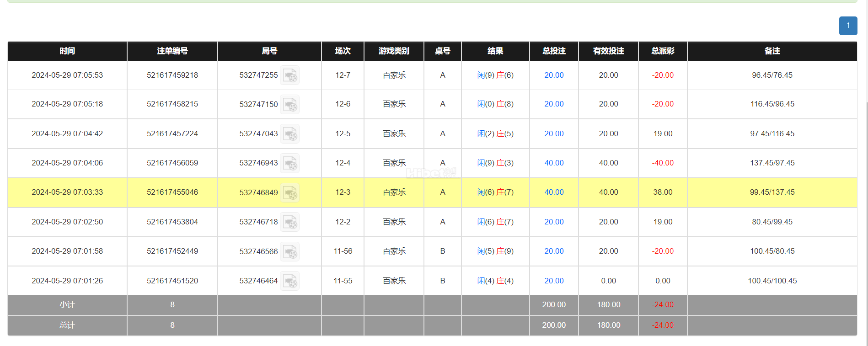Click the 时间 column header
Viewport: 868px width, 346px height.
pos(67,51)
